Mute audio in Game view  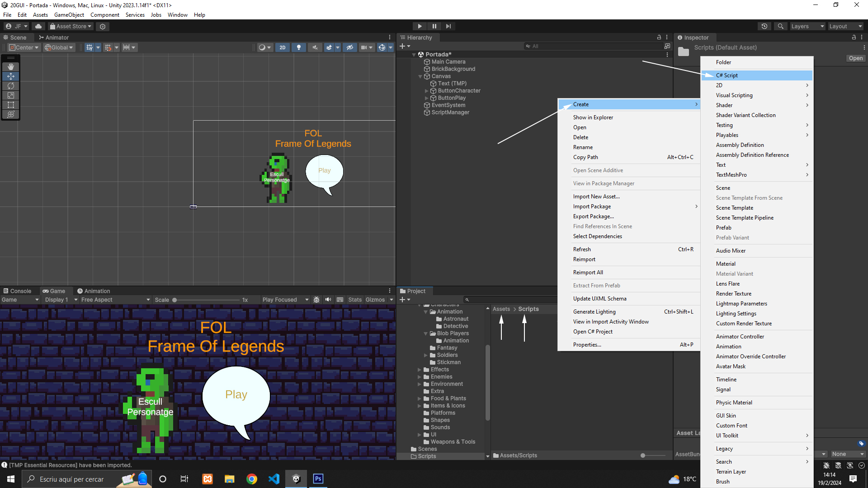point(328,300)
